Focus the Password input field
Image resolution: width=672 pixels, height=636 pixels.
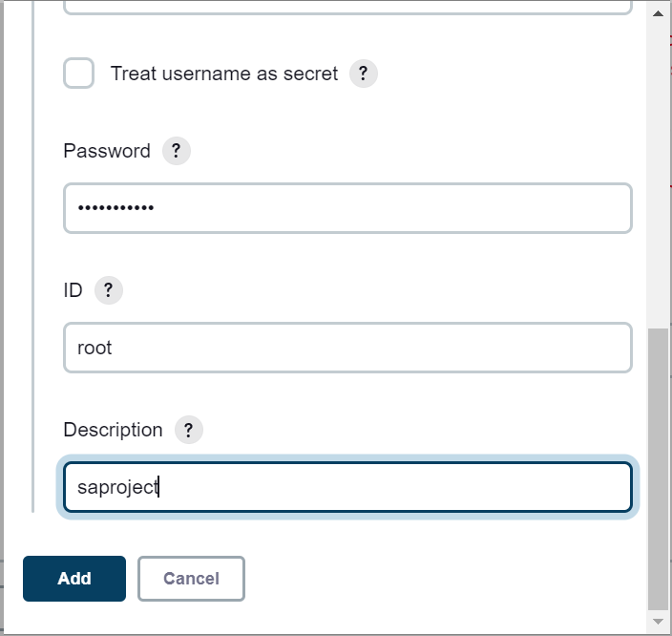(x=347, y=208)
